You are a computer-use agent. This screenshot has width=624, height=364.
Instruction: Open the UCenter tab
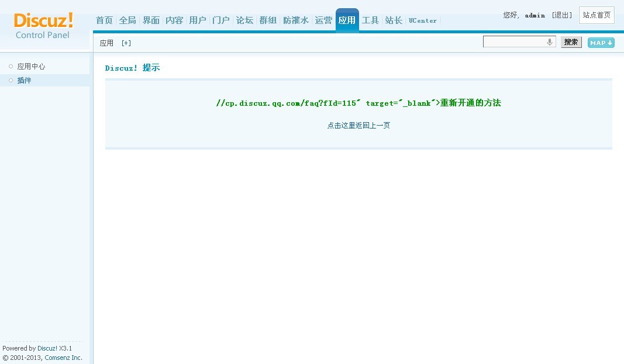[x=423, y=20]
